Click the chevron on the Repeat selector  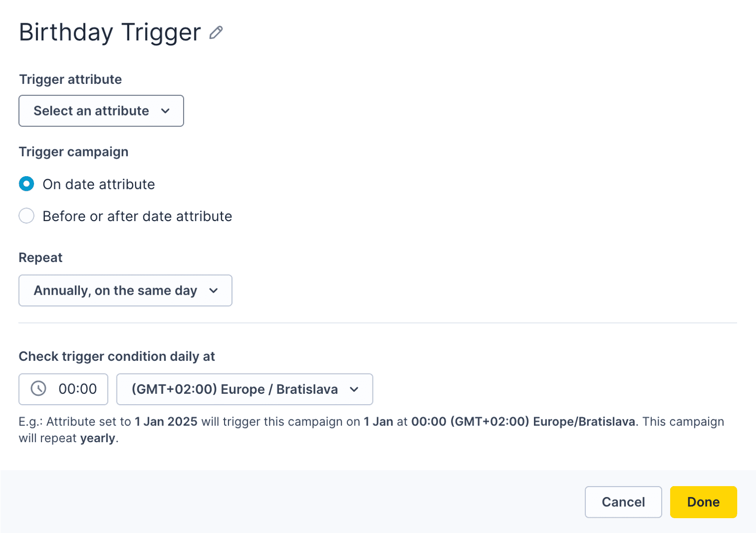click(214, 291)
